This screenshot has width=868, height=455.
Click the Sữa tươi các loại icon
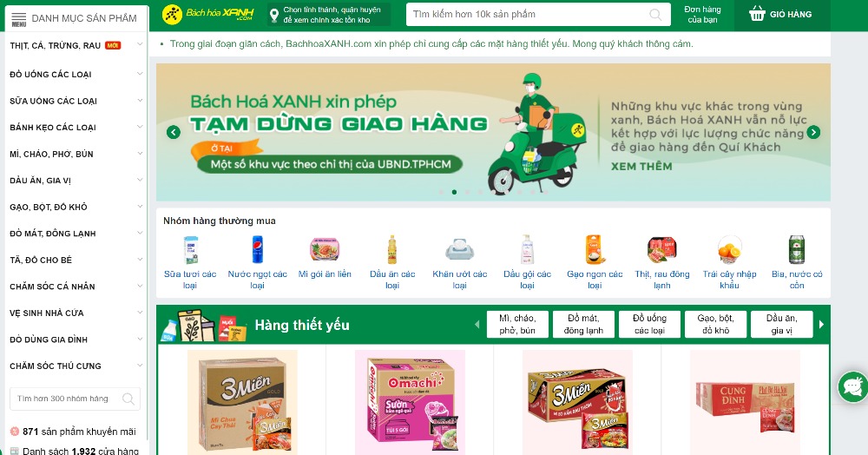tap(190, 249)
